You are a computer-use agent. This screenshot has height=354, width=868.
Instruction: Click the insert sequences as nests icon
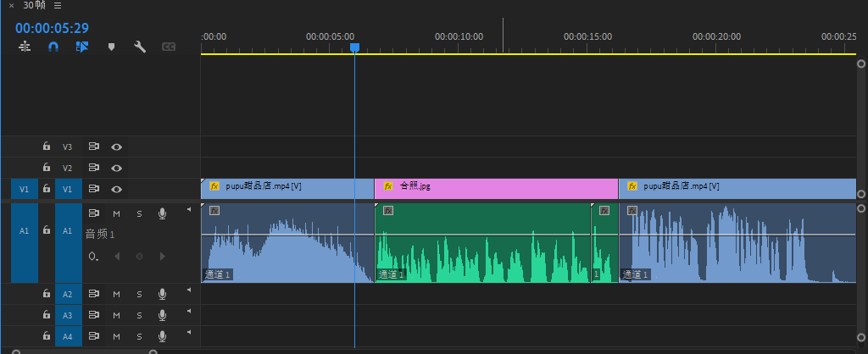pos(25,47)
